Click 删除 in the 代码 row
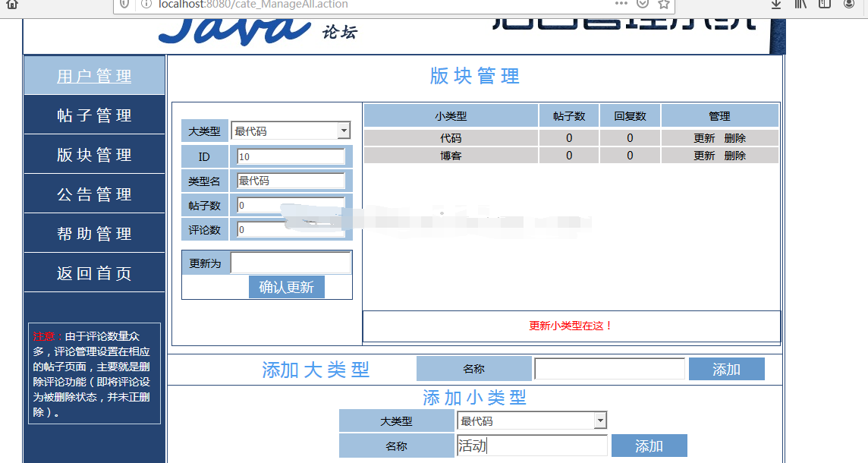The image size is (868, 463). click(x=735, y=138)
